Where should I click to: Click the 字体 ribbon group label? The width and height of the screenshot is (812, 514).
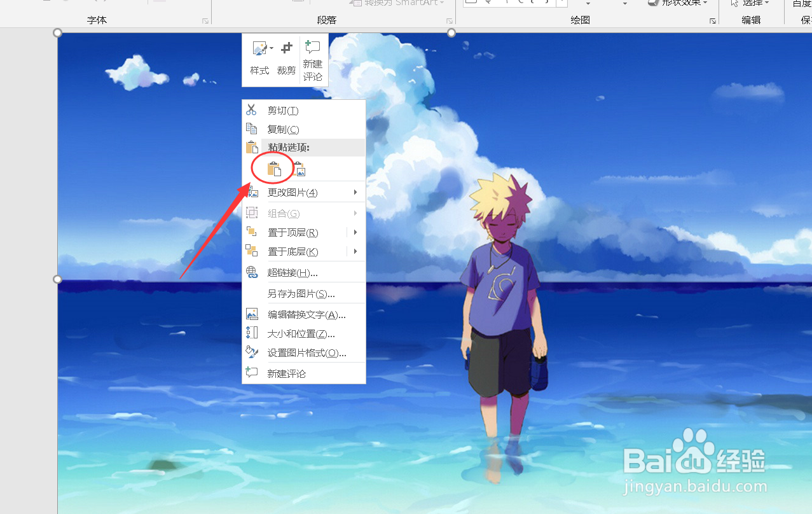click(97, 20)
